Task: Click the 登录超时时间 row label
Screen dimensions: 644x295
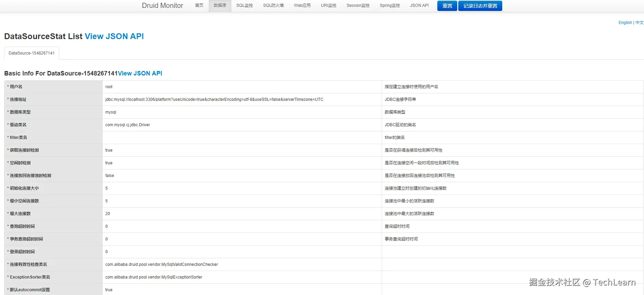Action: click(x=22, y=252)
